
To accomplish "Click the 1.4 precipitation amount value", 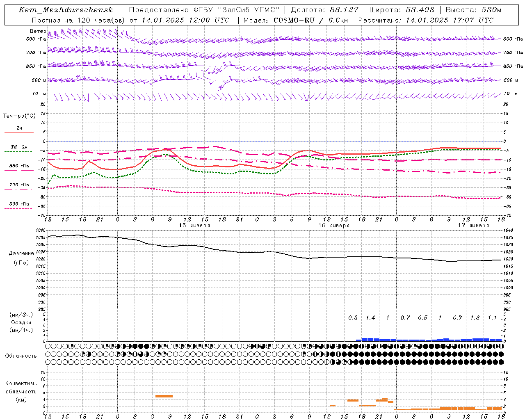I will [370, 317].
